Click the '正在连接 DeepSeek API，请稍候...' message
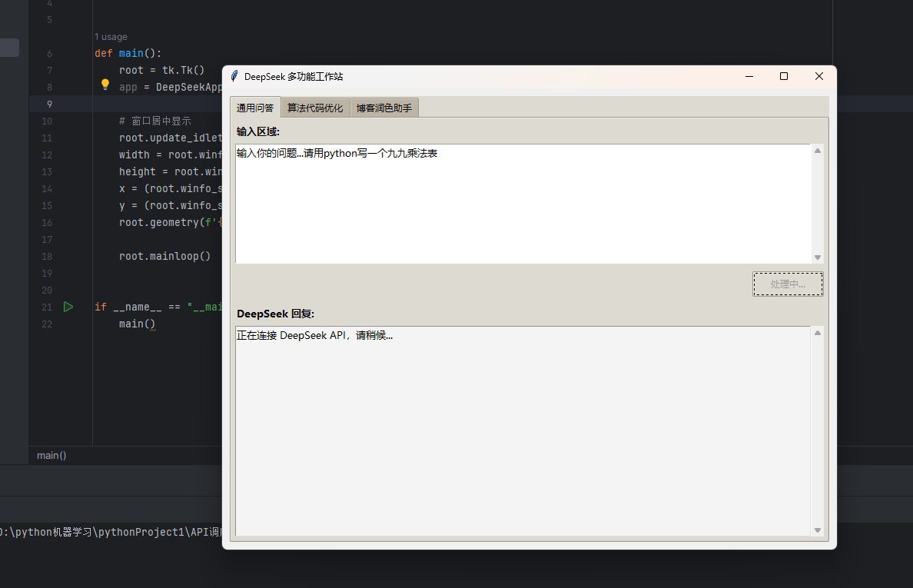Image resolution: width=913 pixels, height=588 pixels. 314,335
